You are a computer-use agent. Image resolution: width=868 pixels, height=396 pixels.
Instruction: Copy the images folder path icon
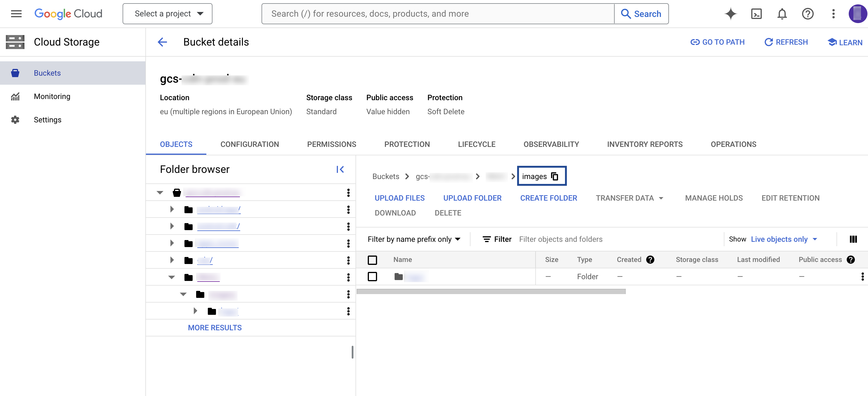[x=554, y=176]
